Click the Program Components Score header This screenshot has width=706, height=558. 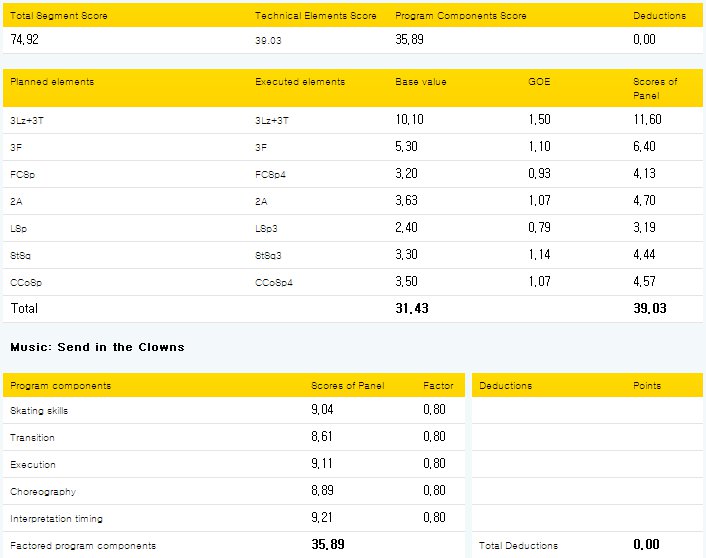460,16
